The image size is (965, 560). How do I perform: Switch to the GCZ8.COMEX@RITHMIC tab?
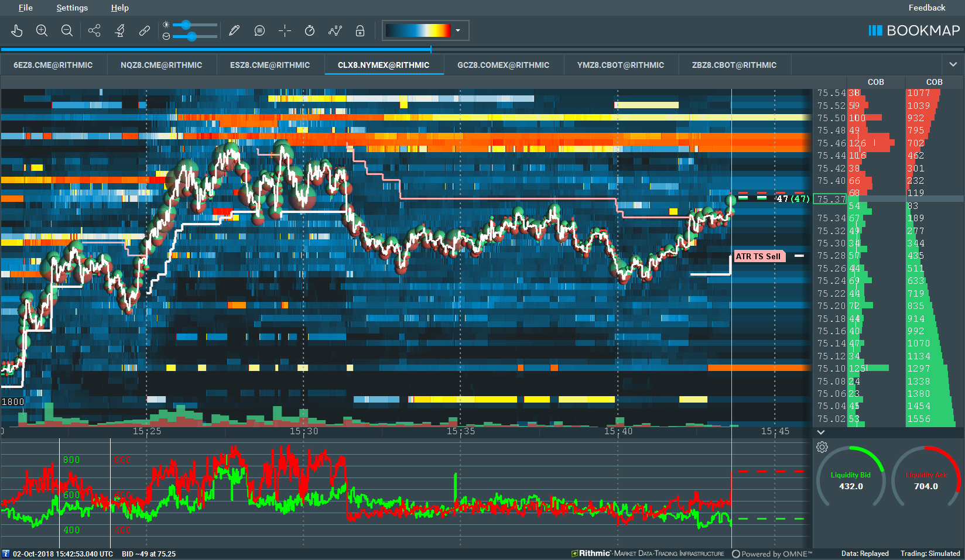[x=503, y=64]
